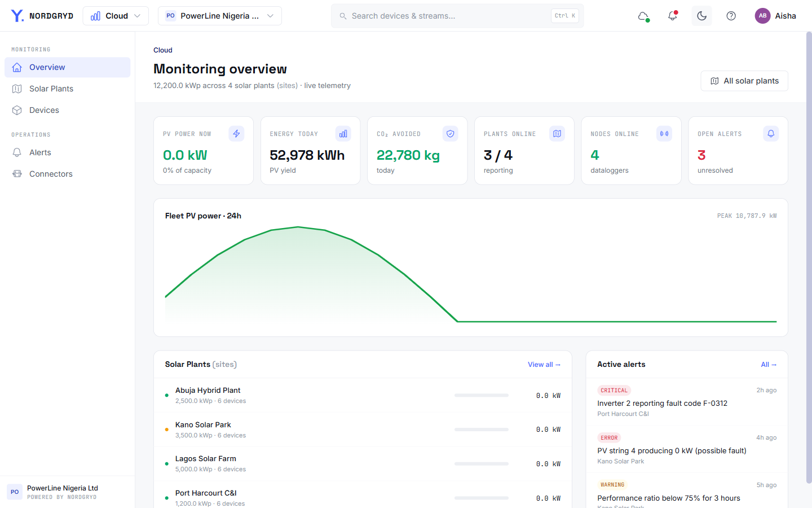Click the bar chart icon in Cloud switcher
The width and height of the screenshot is (812, 508).
(x=96, y=16)
